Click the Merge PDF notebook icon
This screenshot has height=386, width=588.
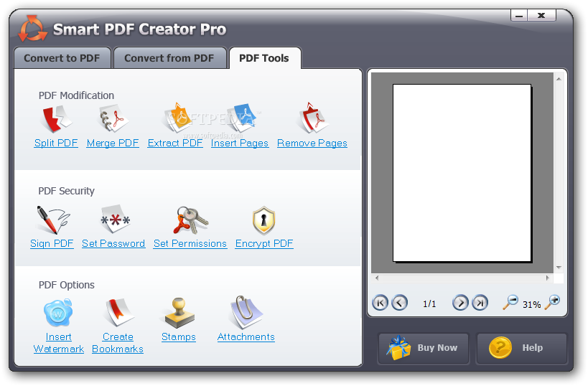[x=113, y=119]
